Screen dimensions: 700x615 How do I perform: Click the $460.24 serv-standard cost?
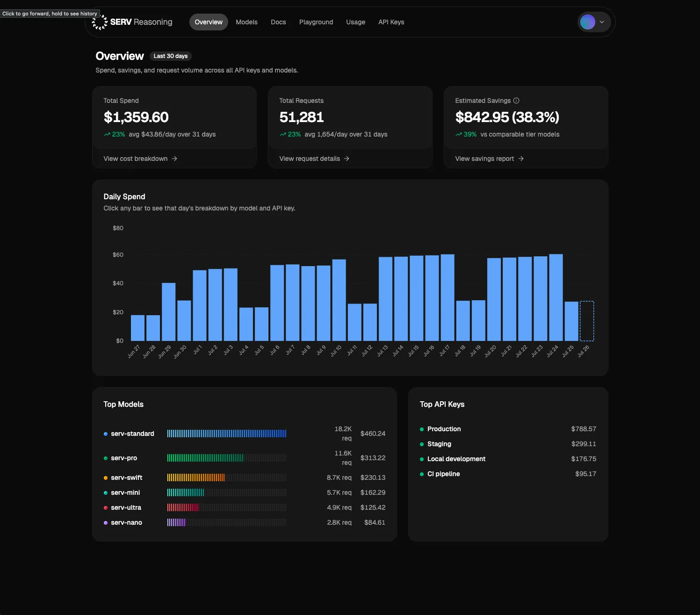373,434
